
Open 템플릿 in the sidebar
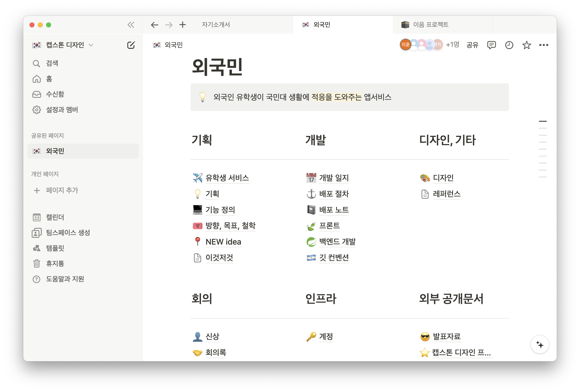[x=83, y=248]
